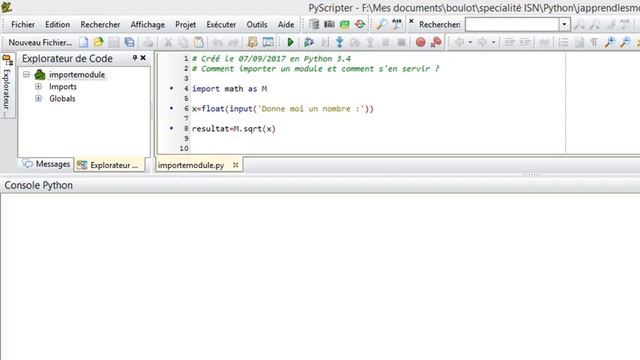Click the blue Step Into arrow icon
Screen dimensions: 640x360
click(340, 42)
